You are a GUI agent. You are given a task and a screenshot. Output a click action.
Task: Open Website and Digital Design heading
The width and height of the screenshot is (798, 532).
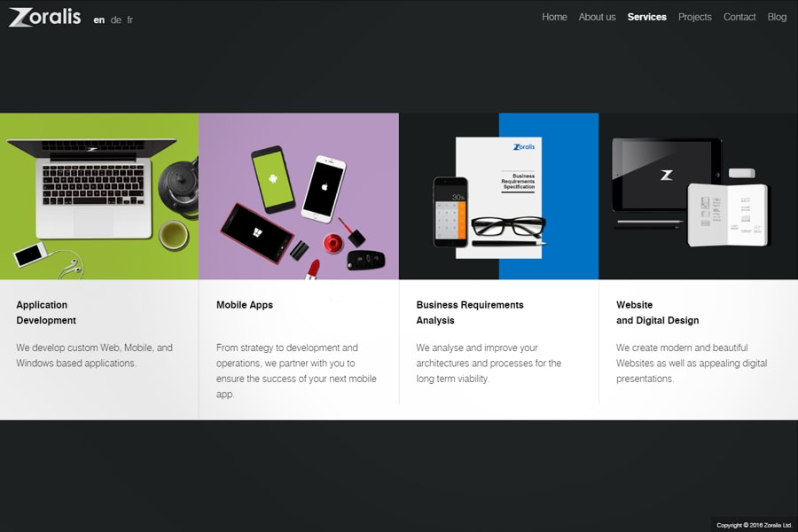coord(657,312)
